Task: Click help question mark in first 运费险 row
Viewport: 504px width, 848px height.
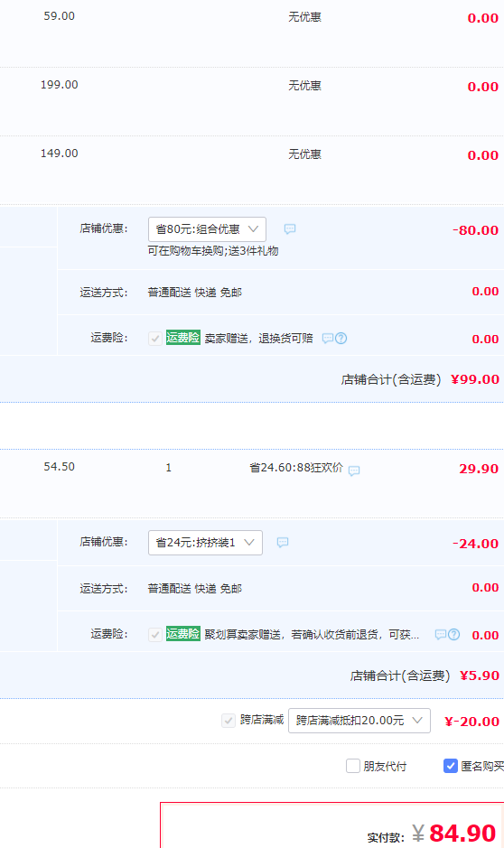Action: tap(341, 338)
